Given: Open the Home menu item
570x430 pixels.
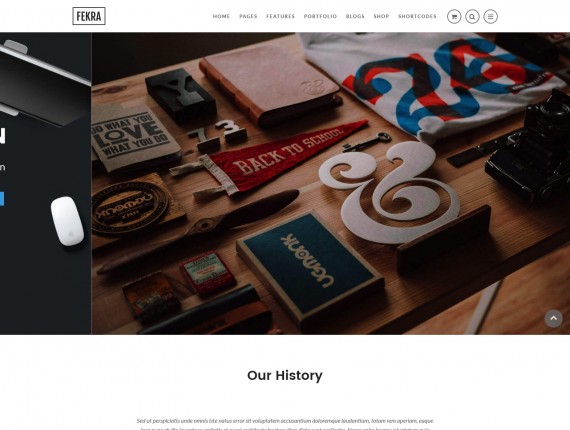Looking at the screenshot, I should point(221,16).
